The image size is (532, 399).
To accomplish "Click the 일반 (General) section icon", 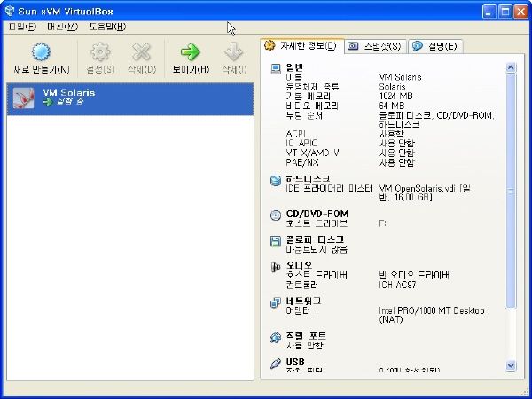I will [x=276, y=69].
